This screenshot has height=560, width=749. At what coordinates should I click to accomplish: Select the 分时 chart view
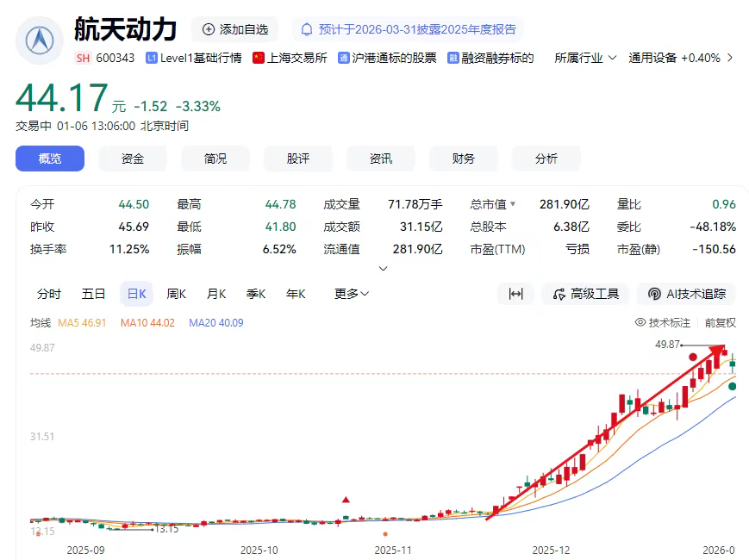click(49, 294)
